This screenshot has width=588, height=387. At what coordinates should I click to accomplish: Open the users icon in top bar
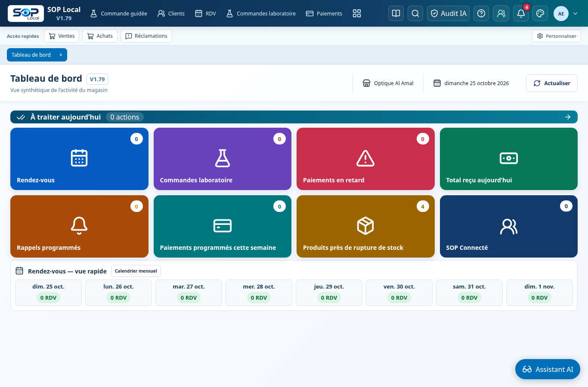coord(501,13)
